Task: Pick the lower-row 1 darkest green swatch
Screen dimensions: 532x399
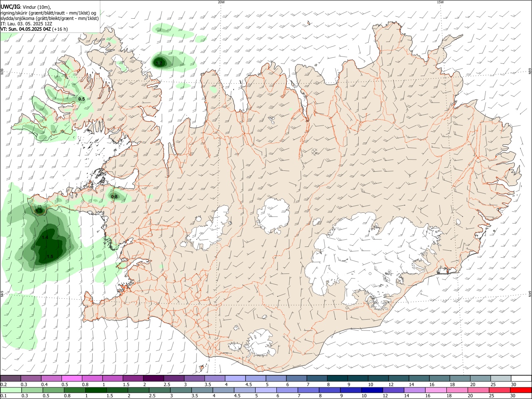Action: click(96, 390)
